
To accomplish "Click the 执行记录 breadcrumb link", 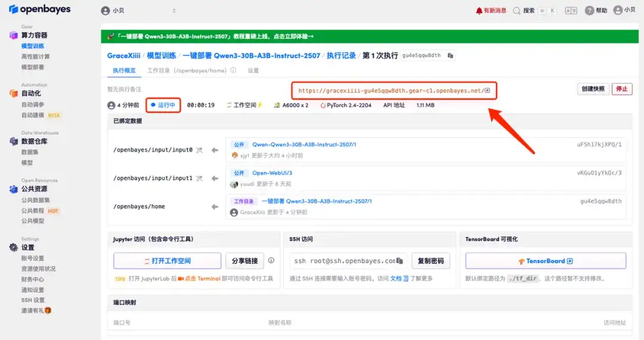I will [341, 55].
